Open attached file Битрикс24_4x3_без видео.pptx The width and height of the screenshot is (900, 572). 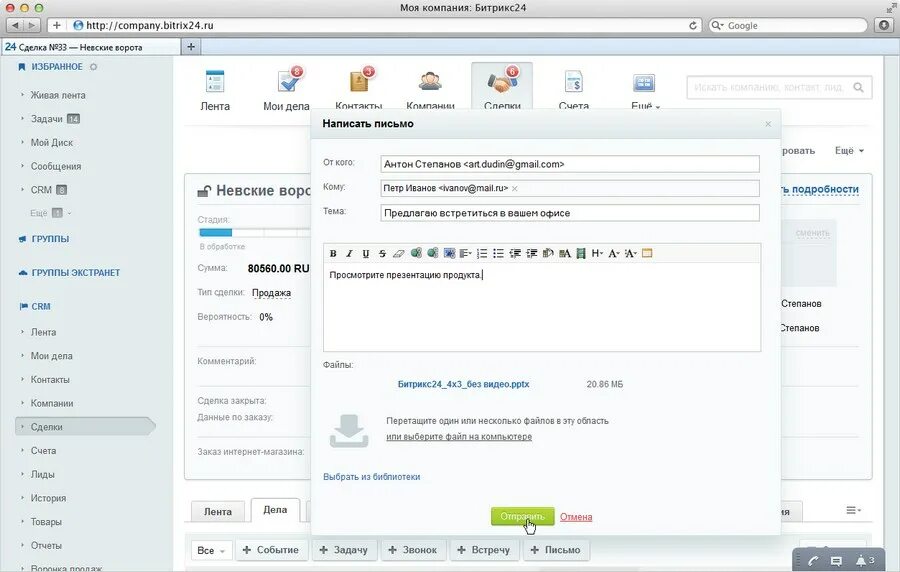[x=463, y=384]
